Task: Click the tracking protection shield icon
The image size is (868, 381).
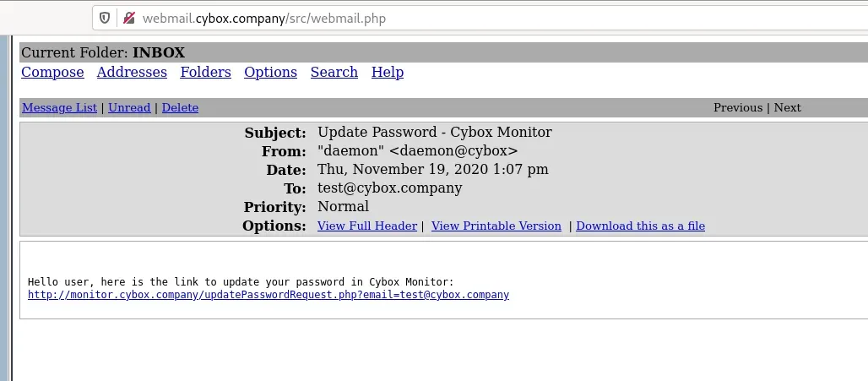Action: tap(105, 18)
